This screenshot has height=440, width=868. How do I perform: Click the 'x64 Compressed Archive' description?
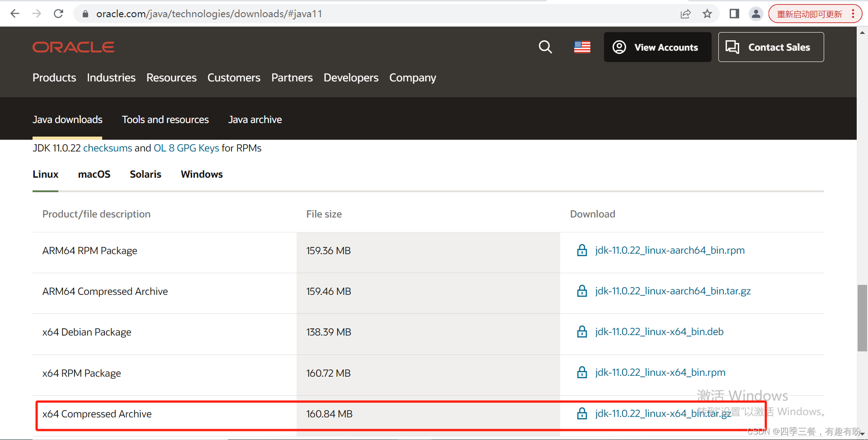point(97,414)
